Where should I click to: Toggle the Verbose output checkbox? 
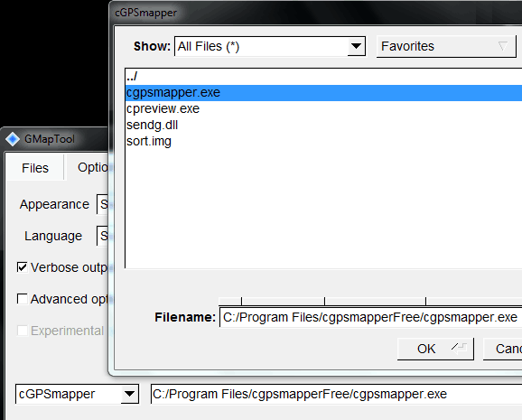coord(23,267)
